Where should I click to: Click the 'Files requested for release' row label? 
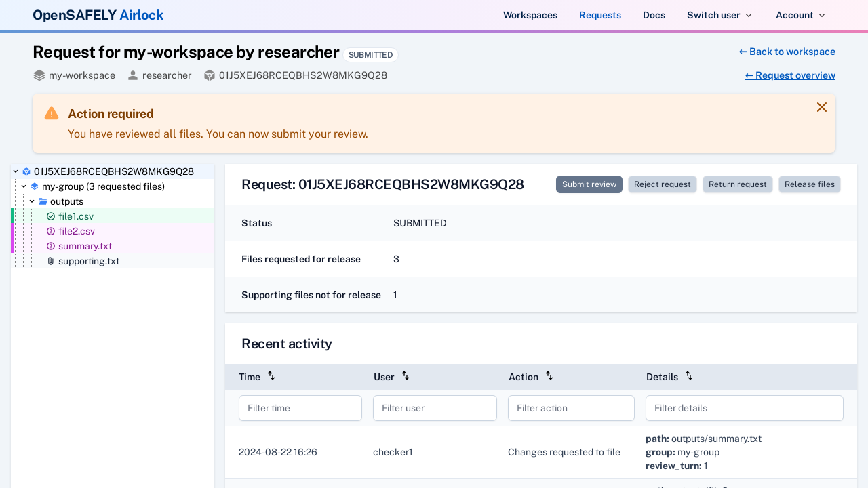coord(301,259)
